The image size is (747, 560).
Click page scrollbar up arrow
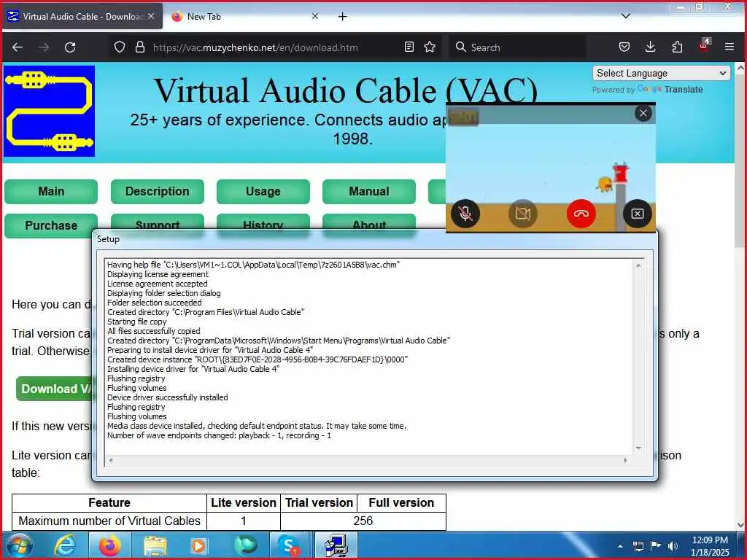click(x=740, y=68)
